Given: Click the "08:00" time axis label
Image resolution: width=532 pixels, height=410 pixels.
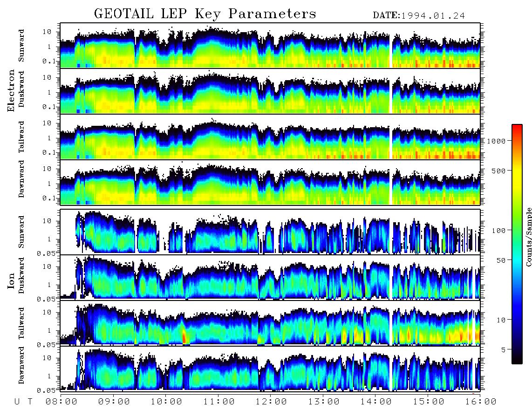Looking at the screenshot, I should (61, 402).
